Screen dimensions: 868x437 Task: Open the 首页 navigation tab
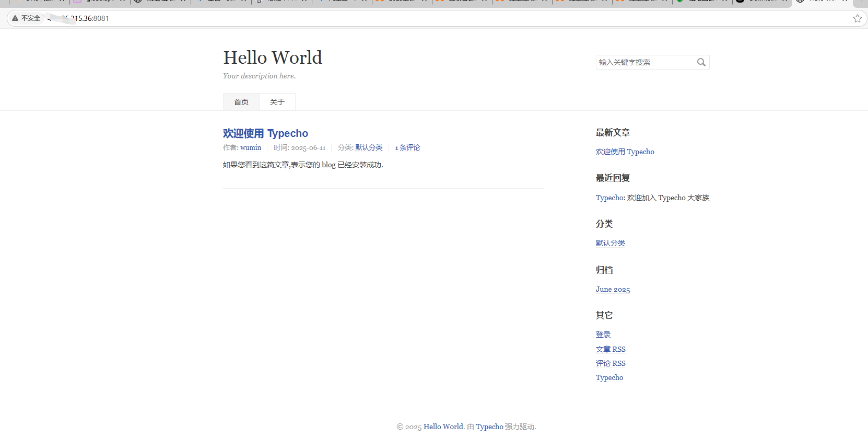coord(241,102)
